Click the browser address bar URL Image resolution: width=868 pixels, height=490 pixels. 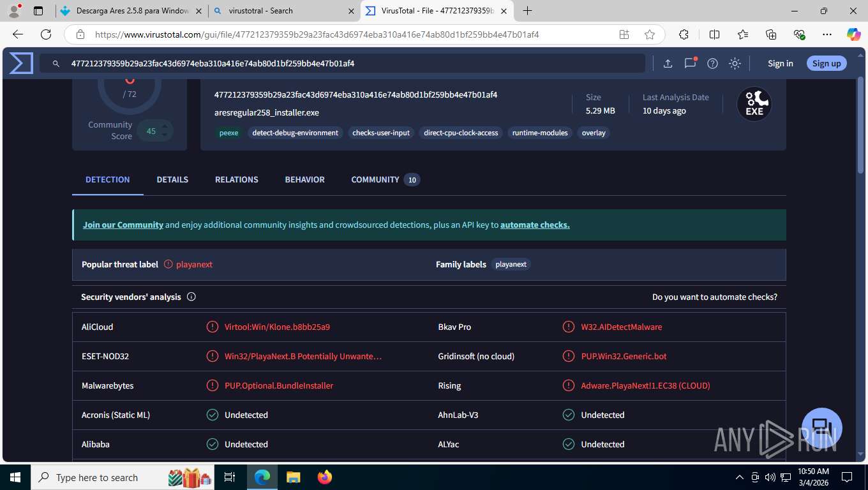pos(317,34)
